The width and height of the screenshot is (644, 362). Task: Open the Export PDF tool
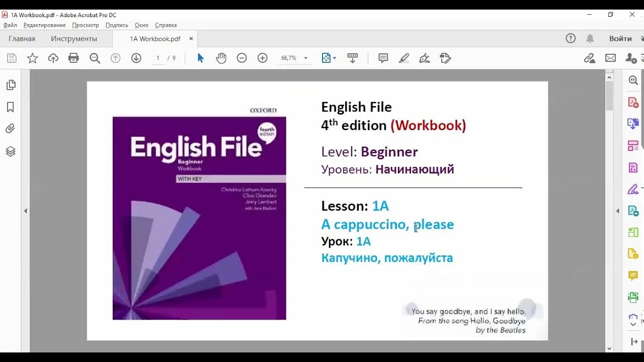[633, 124]
